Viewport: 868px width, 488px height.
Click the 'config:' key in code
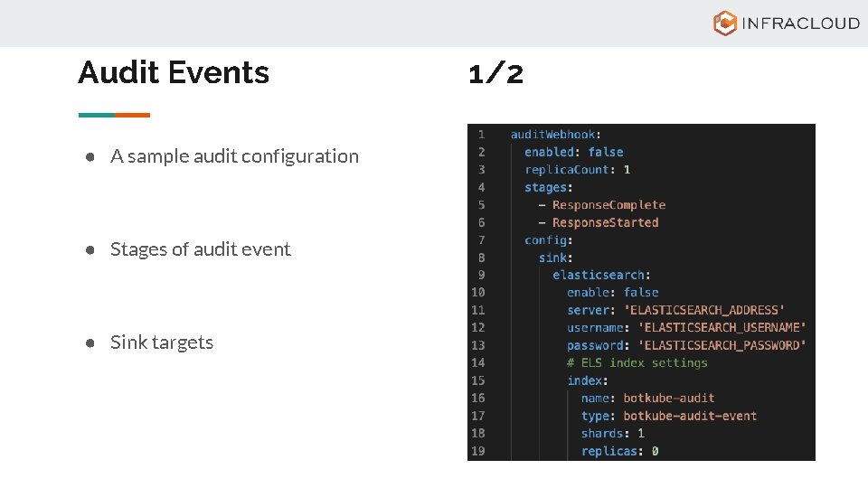[x=548, y=240]
